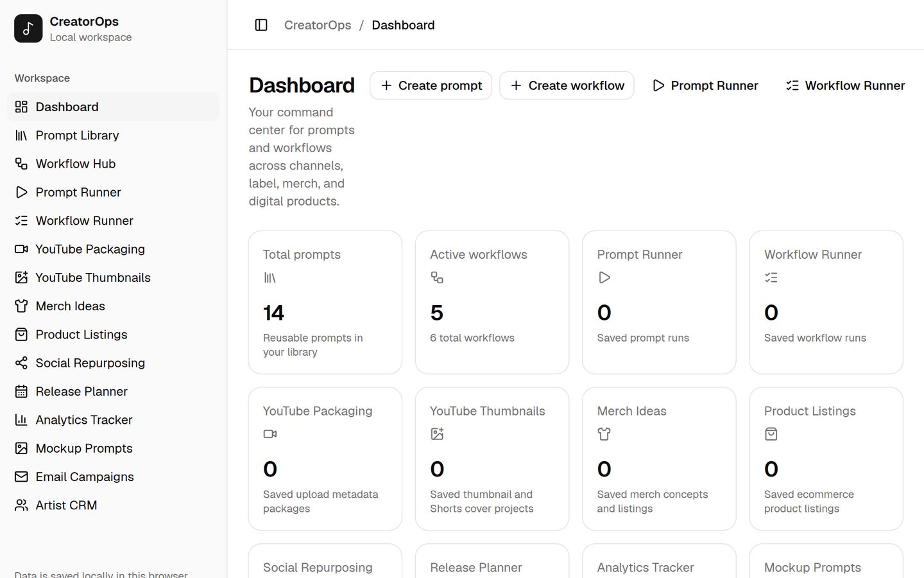Open Analytics Tracker in the sidebar

coord(113,420)
